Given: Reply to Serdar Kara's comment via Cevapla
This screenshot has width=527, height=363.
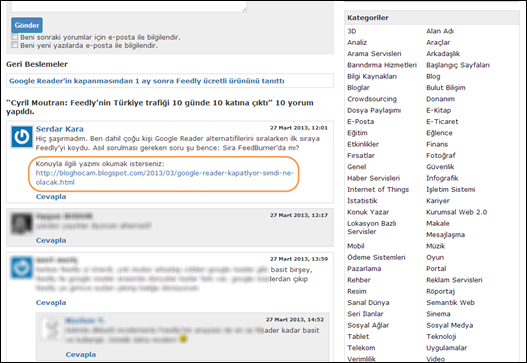Looking at the screenshot, I should click(x=51, y=197).
